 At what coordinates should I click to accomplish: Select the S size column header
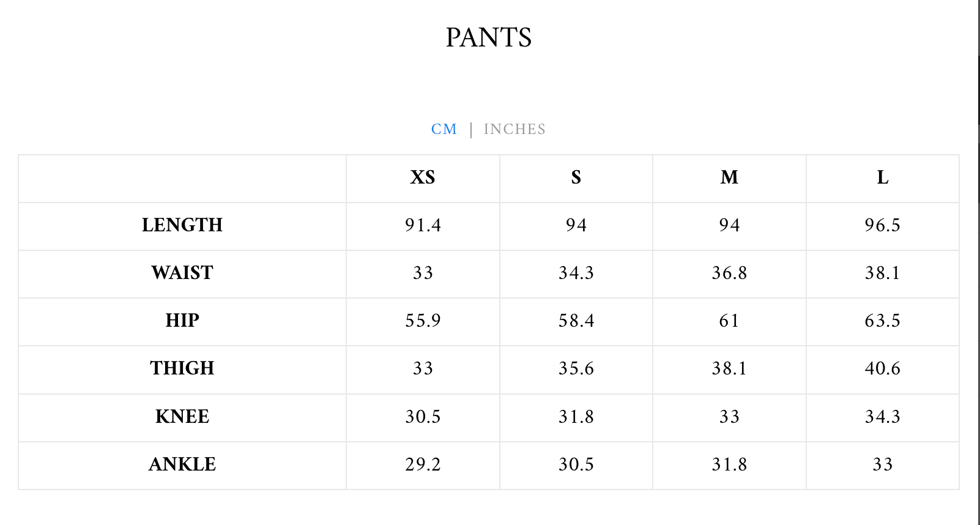(576, 177)
